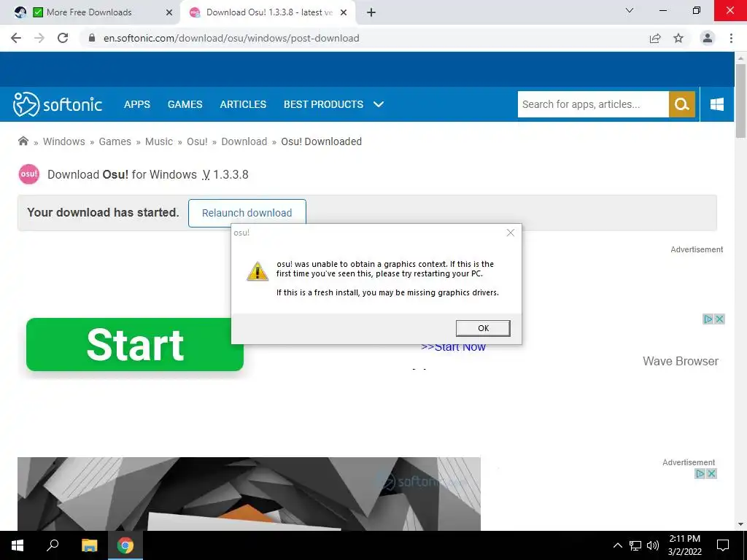Close the lower ad X icon
Screen dimensions: 747x560
[711, 473]
